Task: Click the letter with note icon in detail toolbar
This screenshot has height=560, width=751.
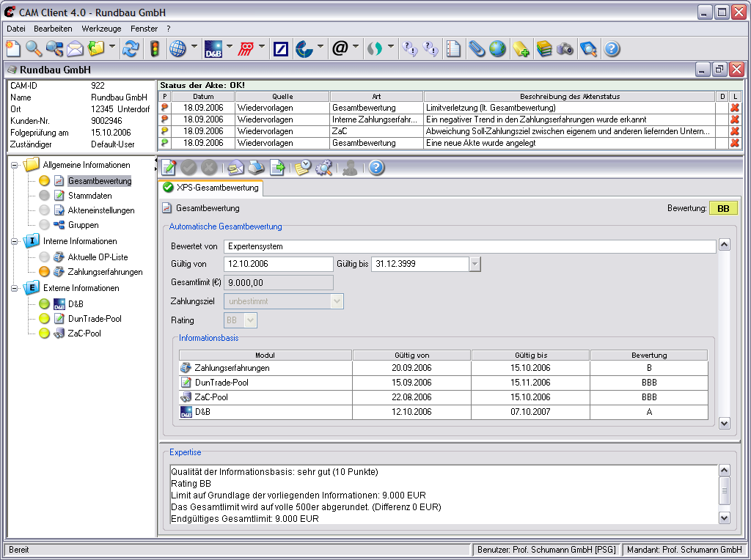Action: 235,168
